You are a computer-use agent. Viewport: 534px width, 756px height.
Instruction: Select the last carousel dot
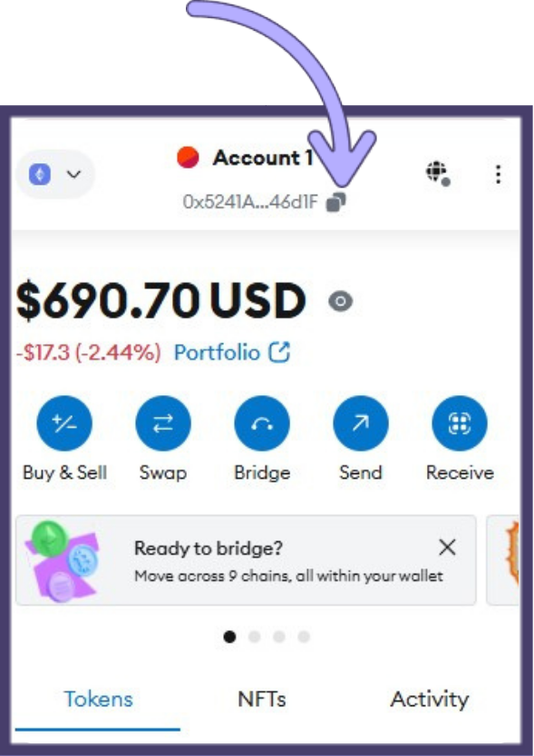coord(304,637)
